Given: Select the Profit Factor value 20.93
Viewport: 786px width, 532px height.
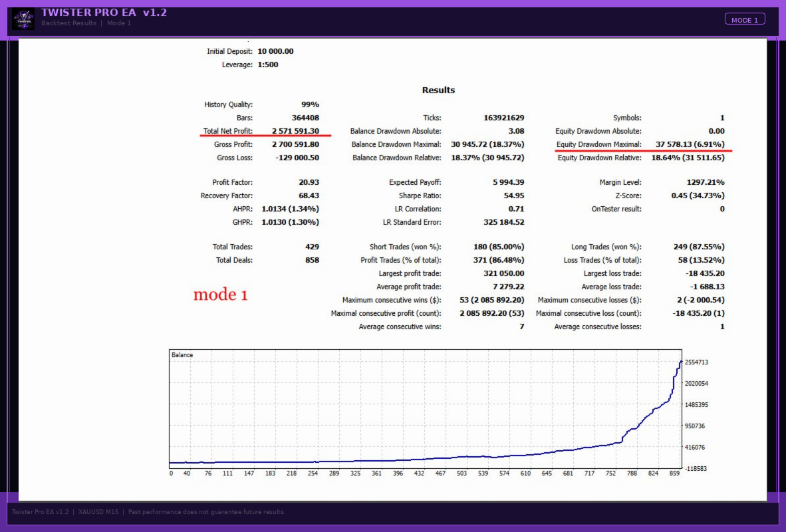Looking at the screenshot, I should [x=308, y=182].
